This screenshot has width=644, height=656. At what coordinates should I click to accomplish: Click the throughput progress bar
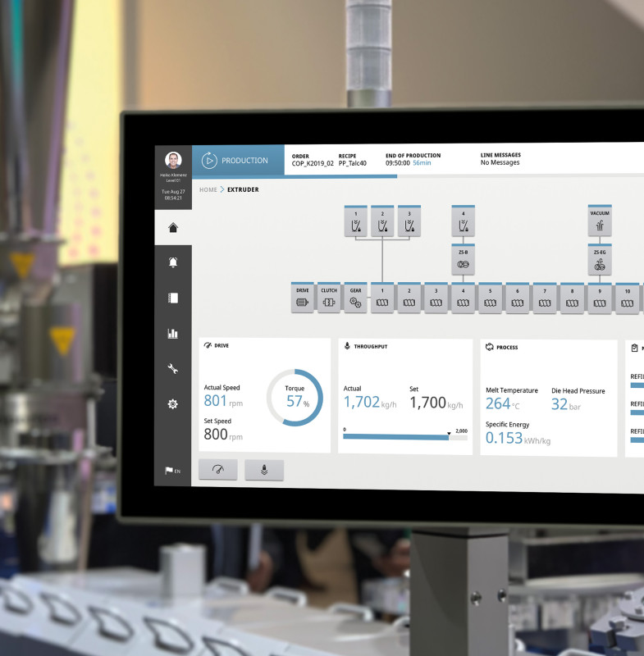tap(405, 437)
